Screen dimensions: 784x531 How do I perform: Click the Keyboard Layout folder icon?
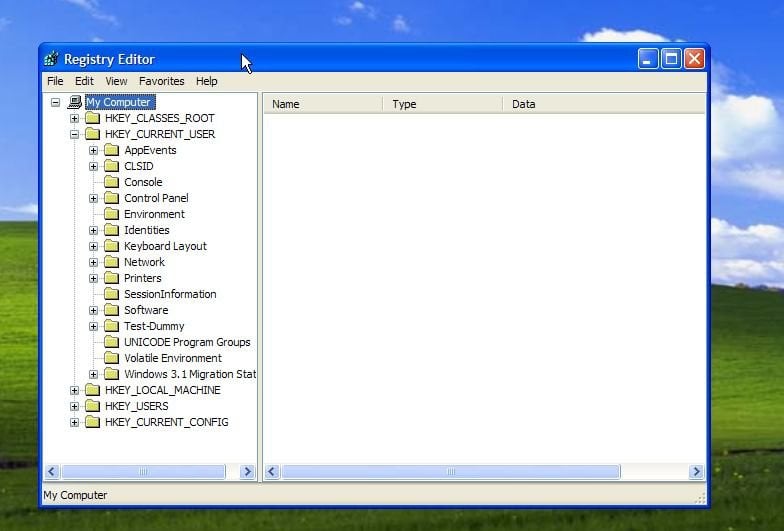click(112, 246)
